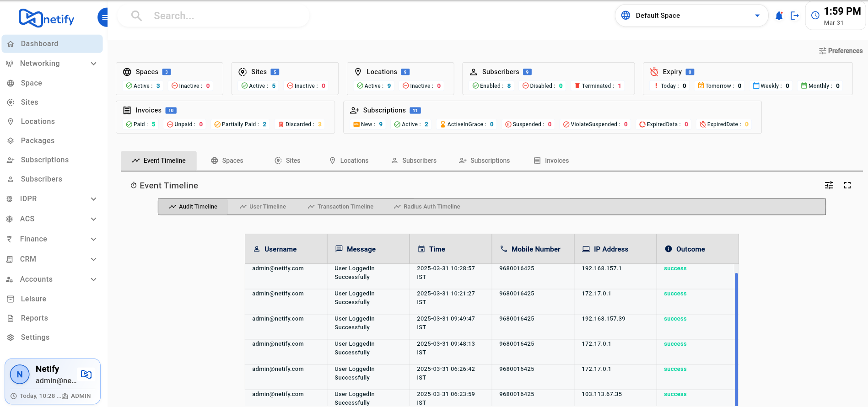Open Event Timeline filter settings icon
The height and width of the screenshot is (407, 868).
pyautogui.click(x=829, y=185)
